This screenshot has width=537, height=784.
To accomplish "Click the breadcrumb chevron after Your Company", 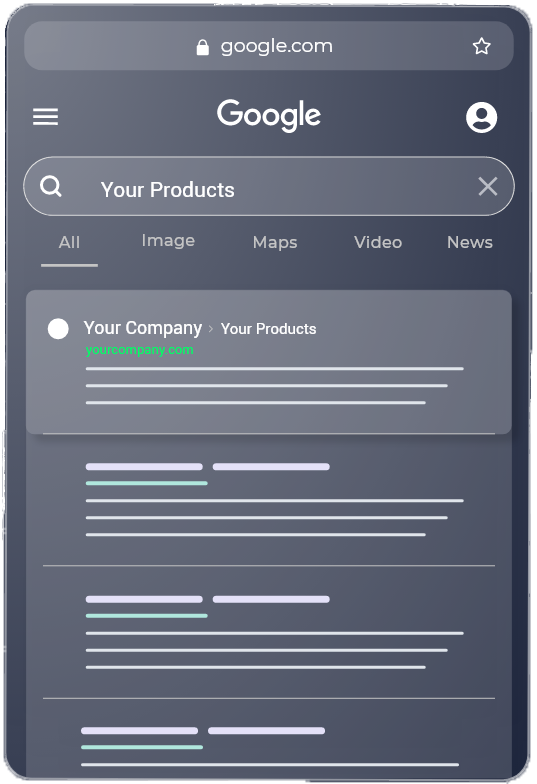I will [x=211, y=328].
